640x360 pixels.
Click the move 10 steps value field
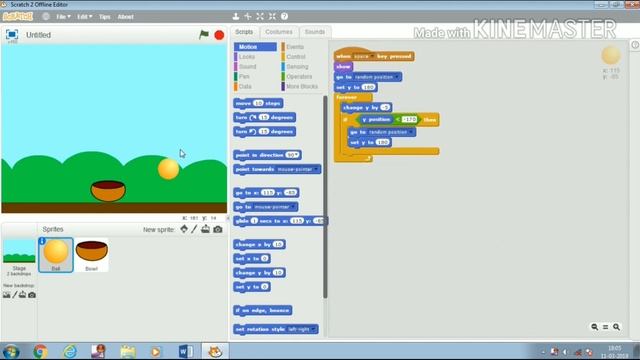[258, 103]
